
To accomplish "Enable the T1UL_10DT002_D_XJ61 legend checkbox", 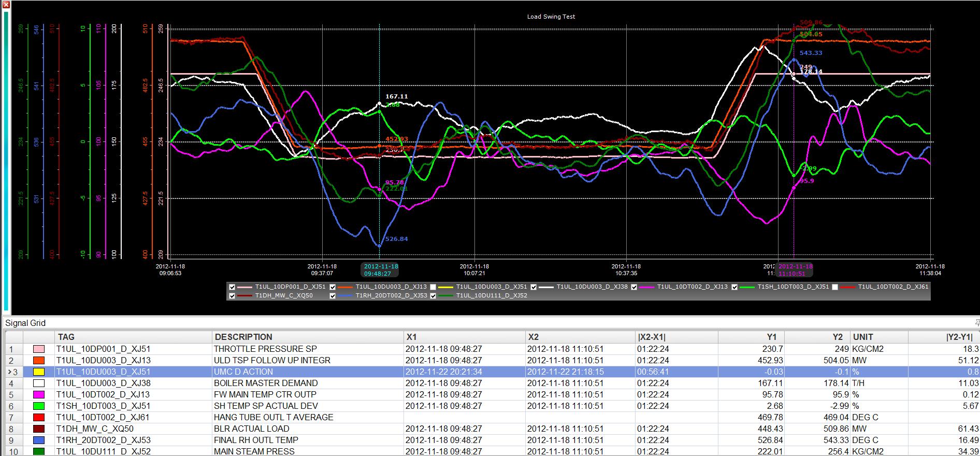I will (x=835, y=287).
